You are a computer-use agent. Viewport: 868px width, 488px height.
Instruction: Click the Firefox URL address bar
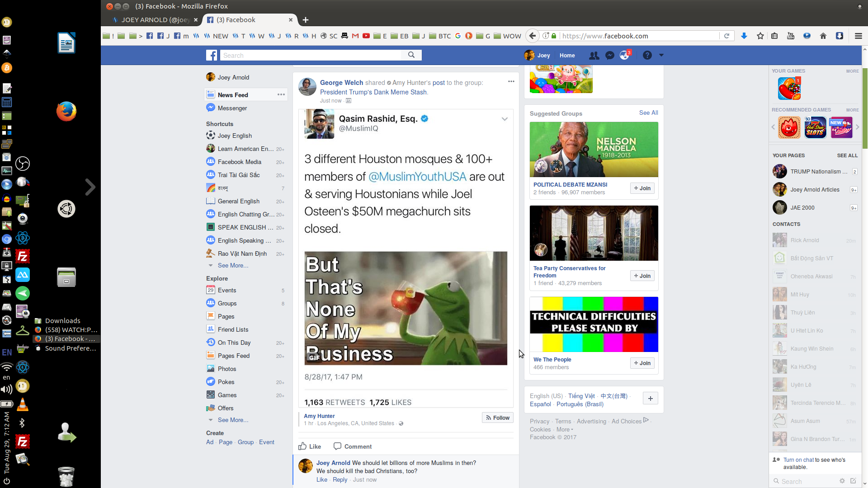(x=639, y=36)
